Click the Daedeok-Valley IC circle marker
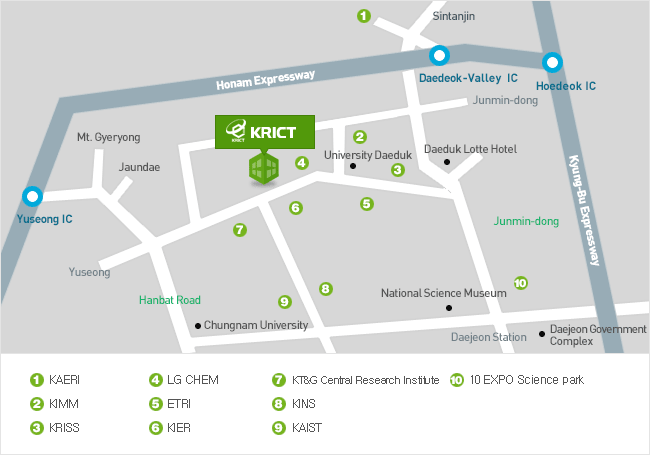650x455 pixels. (439, 55)
